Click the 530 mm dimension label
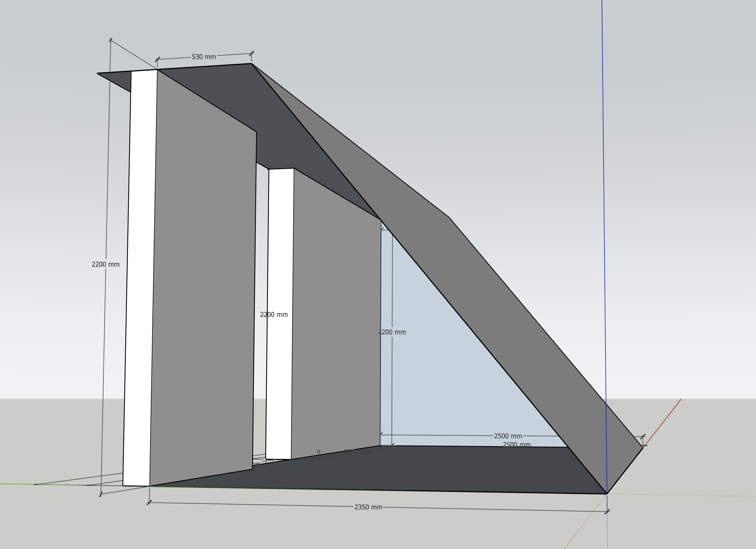 [x=204, y=57]
